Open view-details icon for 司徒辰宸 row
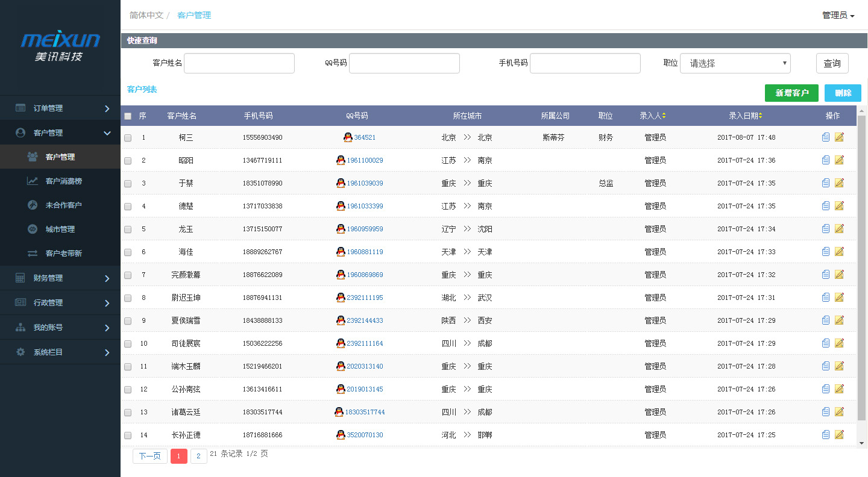The width and height of the screenshot is (868, 477). coord(826,343)
